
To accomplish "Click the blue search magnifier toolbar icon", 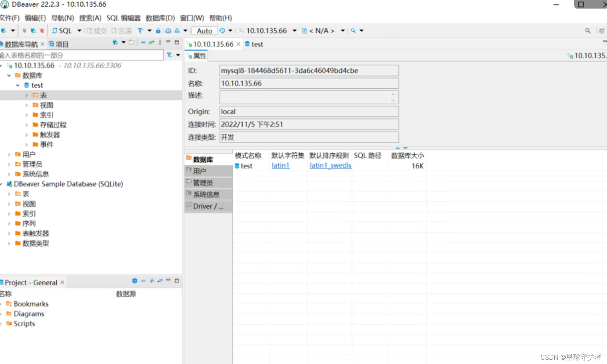I will [353, 31].
